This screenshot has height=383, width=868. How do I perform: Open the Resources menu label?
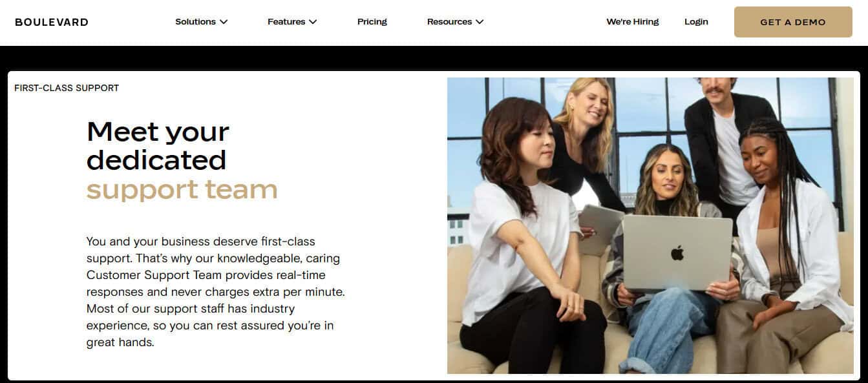pyautogui.click(x=449, y=22)
